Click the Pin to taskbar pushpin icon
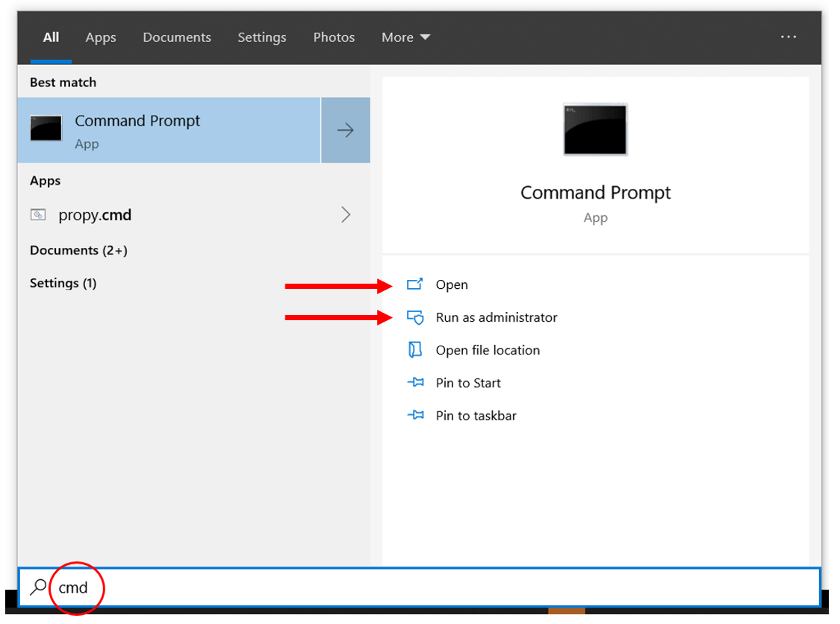The image size is (840, 624). tap(415, 416)
